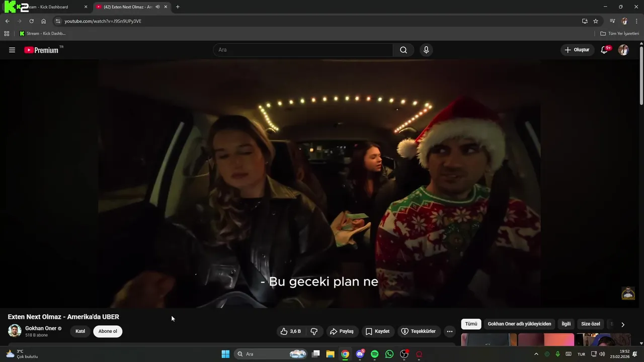Click the Katıl join button
644x362 pixels.
coord(80,331)
